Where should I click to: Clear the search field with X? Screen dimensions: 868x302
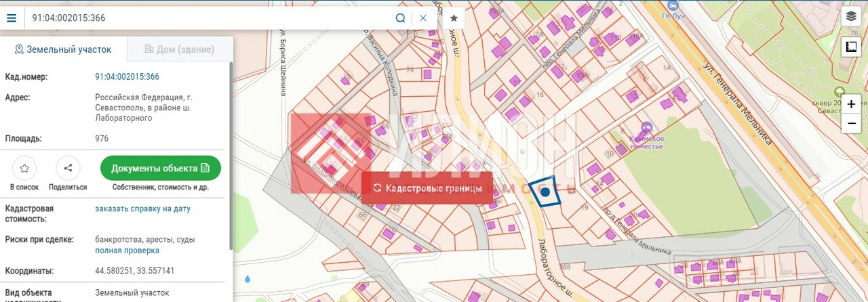pos(423,18)
